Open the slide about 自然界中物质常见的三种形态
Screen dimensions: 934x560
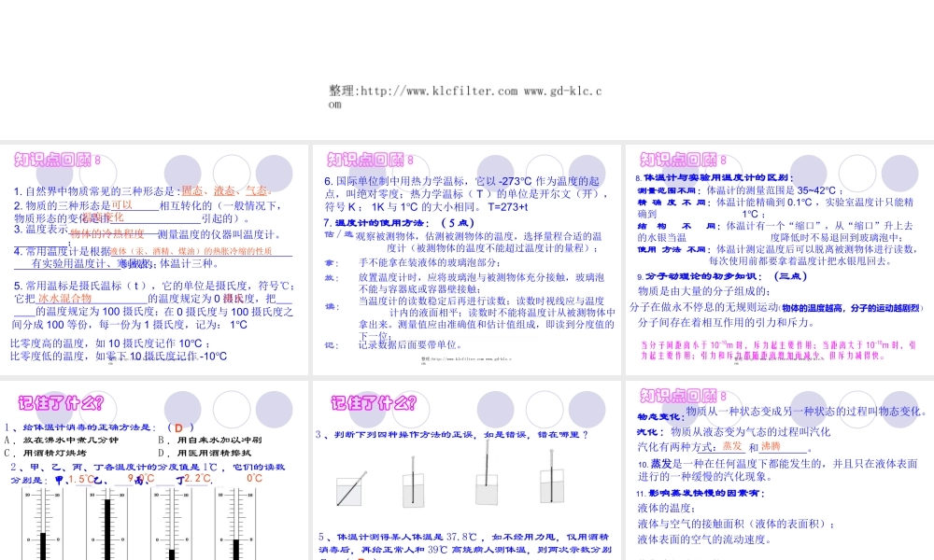point(154,259)
